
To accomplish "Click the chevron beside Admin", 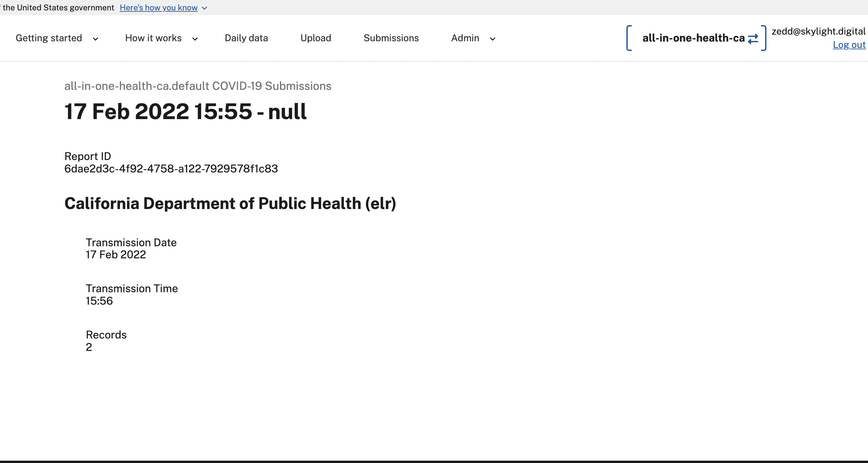I will [x=492, y=39].
